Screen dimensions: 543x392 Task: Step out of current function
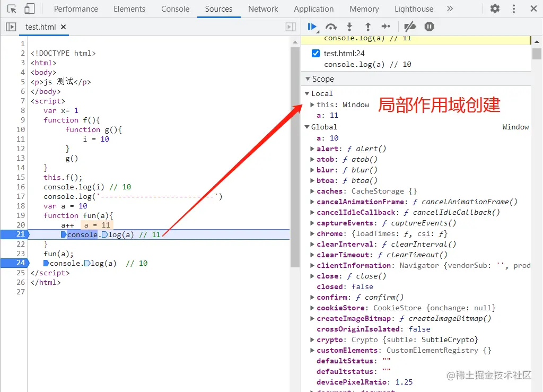(x=368, y=27)
